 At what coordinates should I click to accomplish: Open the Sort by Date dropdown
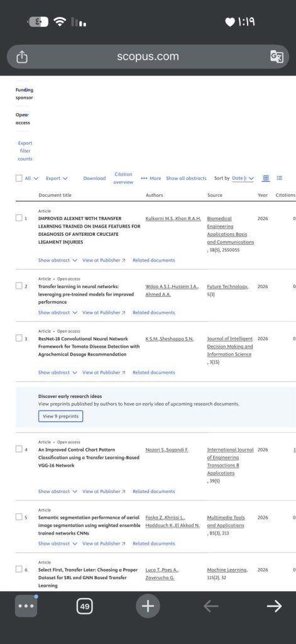243,178
